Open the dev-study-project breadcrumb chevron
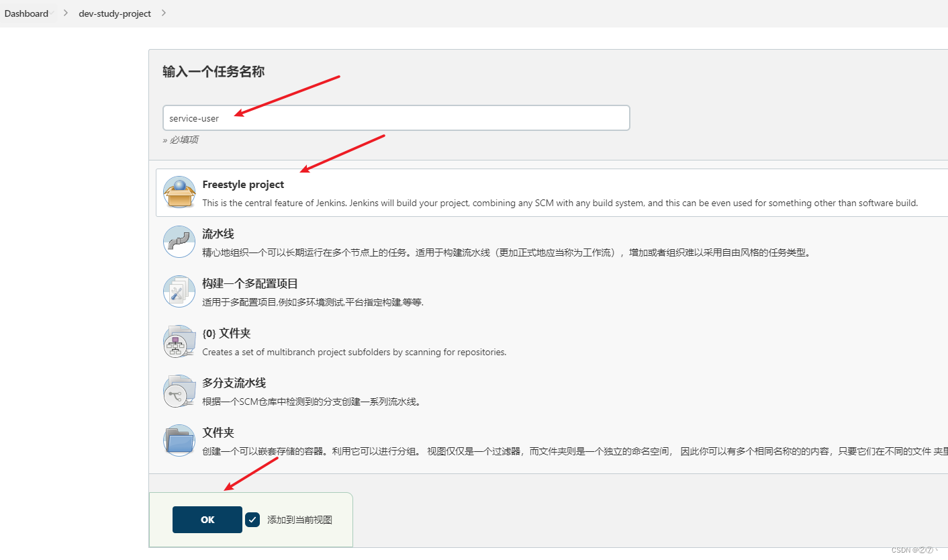Screen dimensions: 948x560 tap(163, 13)
